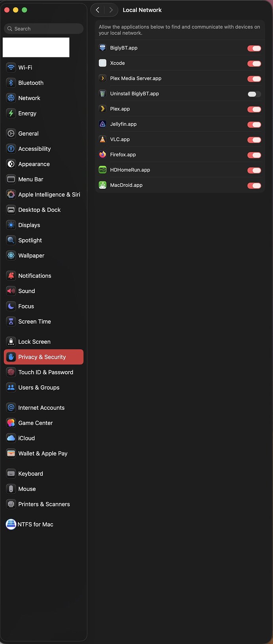Disable local network access for BiglyBT.app

click(x=254, y=48)
